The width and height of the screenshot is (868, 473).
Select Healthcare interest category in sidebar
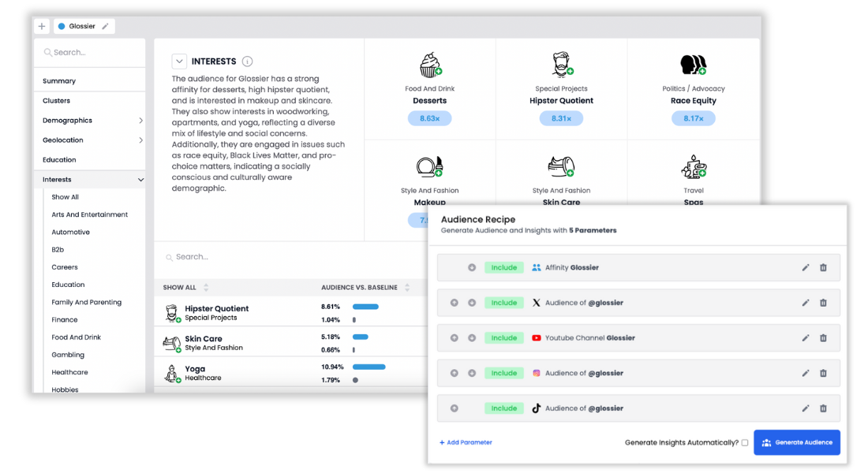point(69,372)
